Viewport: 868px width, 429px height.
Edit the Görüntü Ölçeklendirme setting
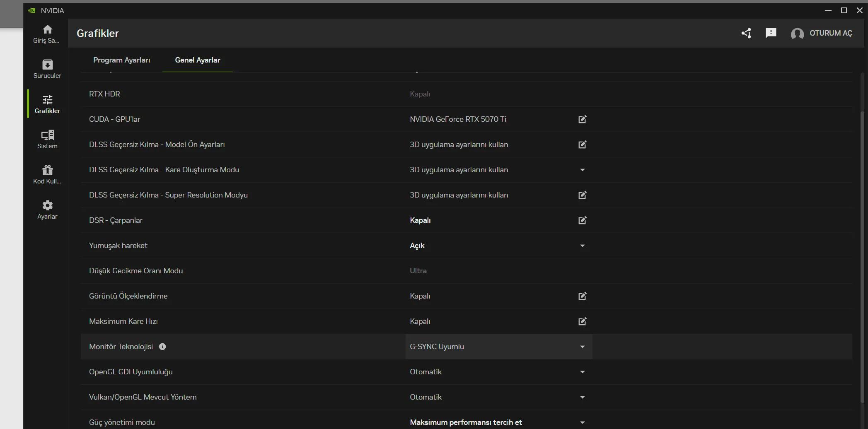pos(582,296)
